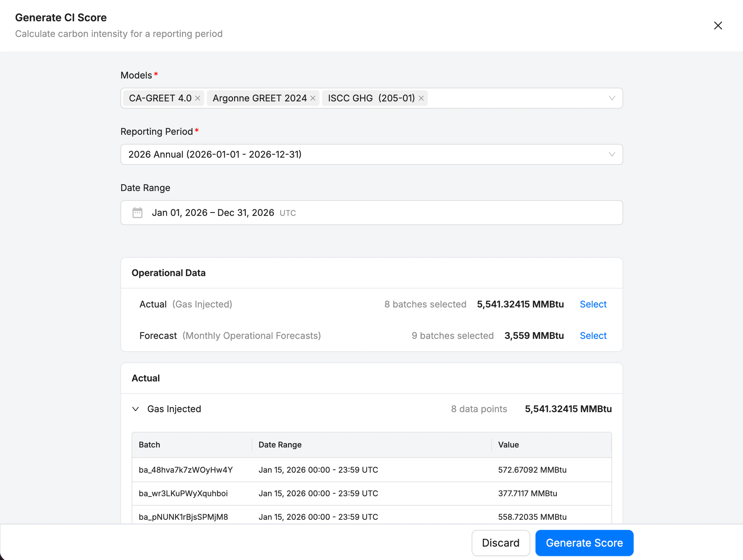743x560 pixels.
Task: Remove the Argonne GREET 2024 tag
Action: [x=313, y=98]
